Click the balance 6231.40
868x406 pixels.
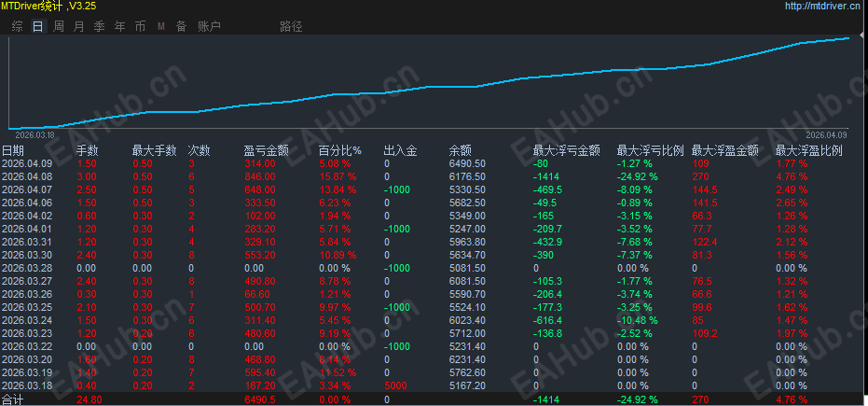coord(467,359)
